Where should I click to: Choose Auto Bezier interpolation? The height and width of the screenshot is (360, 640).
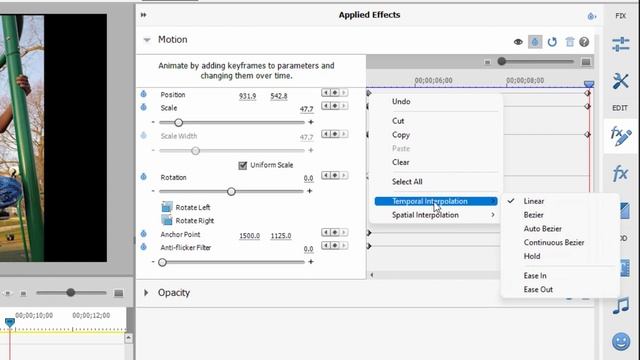(x=542, y=229)
